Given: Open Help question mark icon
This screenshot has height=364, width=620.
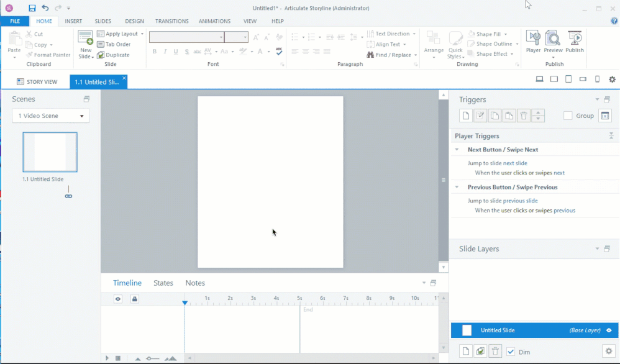Looking at the screenshot, I should pos(614,21).
